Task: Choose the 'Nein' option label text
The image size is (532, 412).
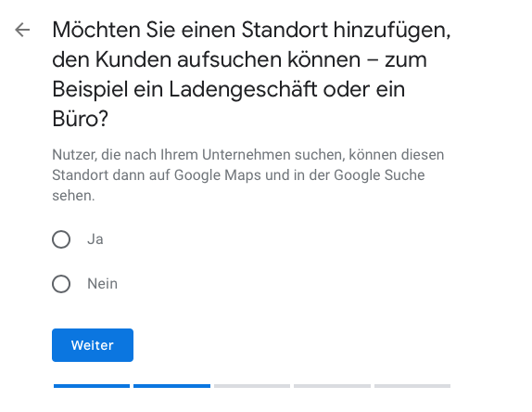Action: [103, 284]
